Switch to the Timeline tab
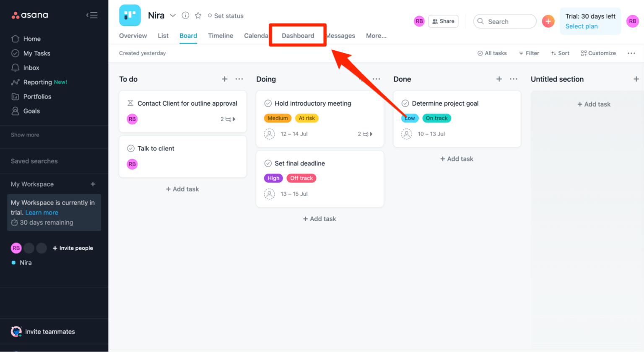Image resolution: width=644 pixels, height=352 pixels. click(221, 36)
